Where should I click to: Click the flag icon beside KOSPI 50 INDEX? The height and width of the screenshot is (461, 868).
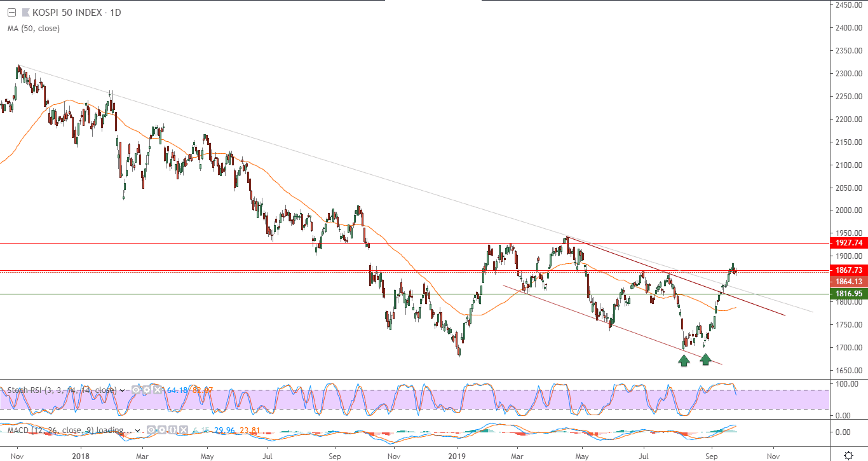coord(25,13)
